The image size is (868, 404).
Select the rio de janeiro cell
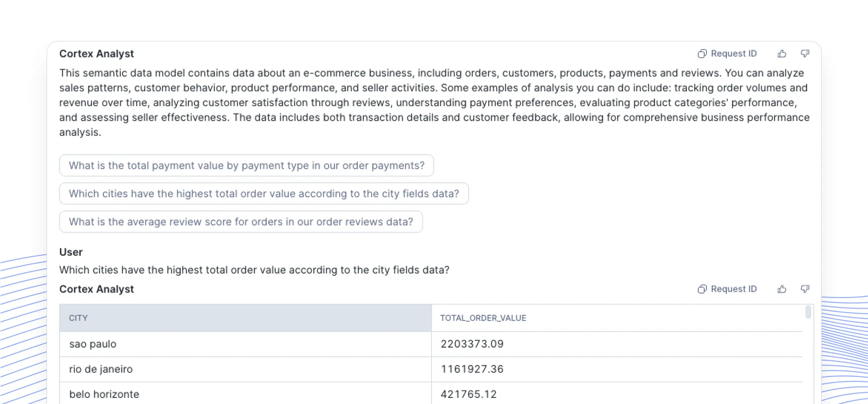tap(101, 369)
